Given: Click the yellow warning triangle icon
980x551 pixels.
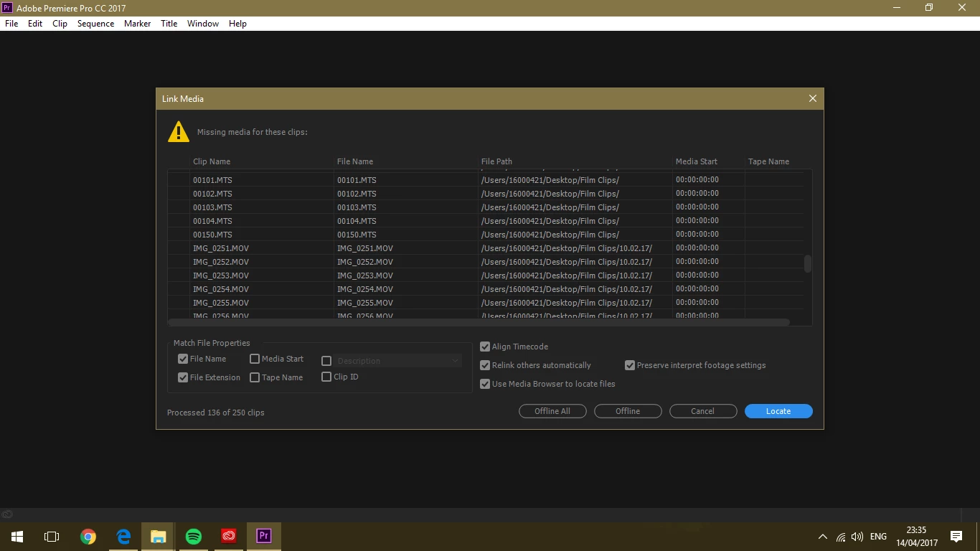Looking at the screenshot, I should (178, 131).
